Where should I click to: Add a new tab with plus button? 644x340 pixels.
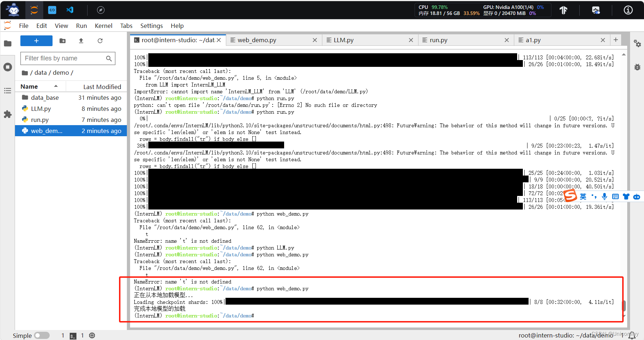(x=616, y=40)
